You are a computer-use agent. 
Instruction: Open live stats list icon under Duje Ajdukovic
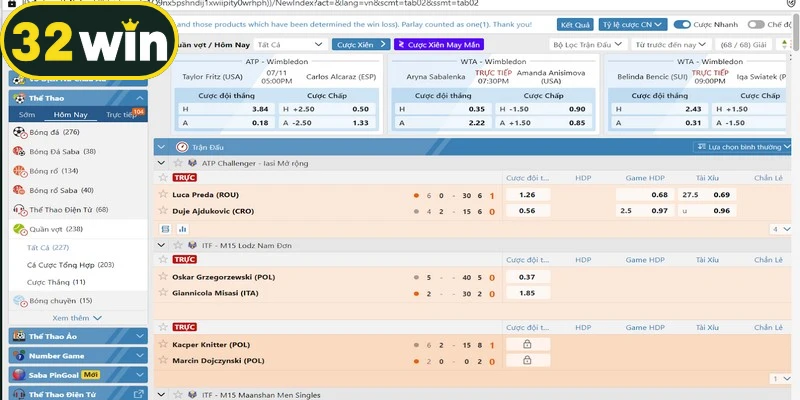(165, 229)
